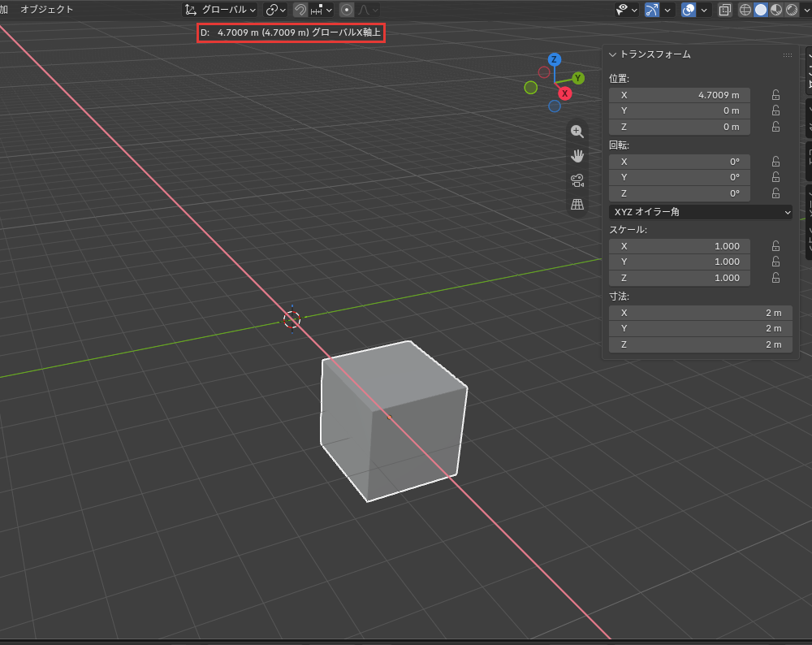Click the green Y axis gizmo ball
This screenshot has width=812, height=645.
(x=578, y=78)
